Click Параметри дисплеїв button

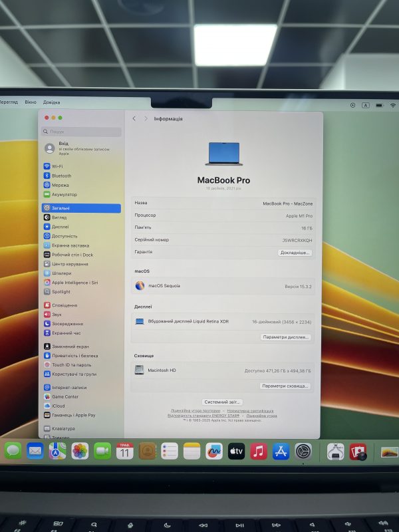click(286, 337)
